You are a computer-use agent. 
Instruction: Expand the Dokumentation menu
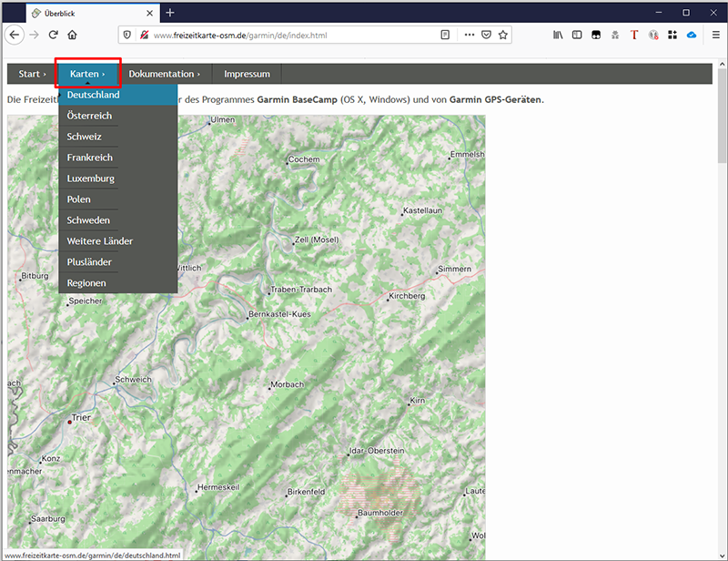tap(165, 74)
